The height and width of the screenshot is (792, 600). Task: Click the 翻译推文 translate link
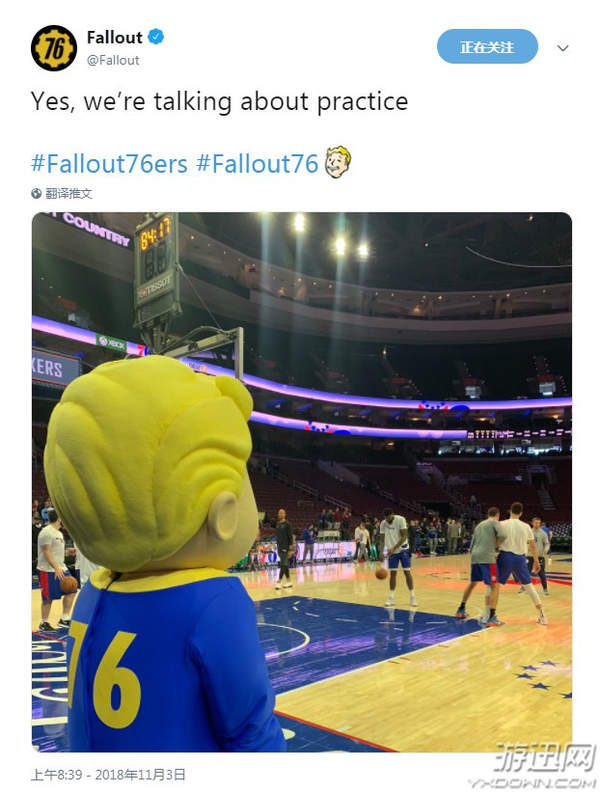68,193
